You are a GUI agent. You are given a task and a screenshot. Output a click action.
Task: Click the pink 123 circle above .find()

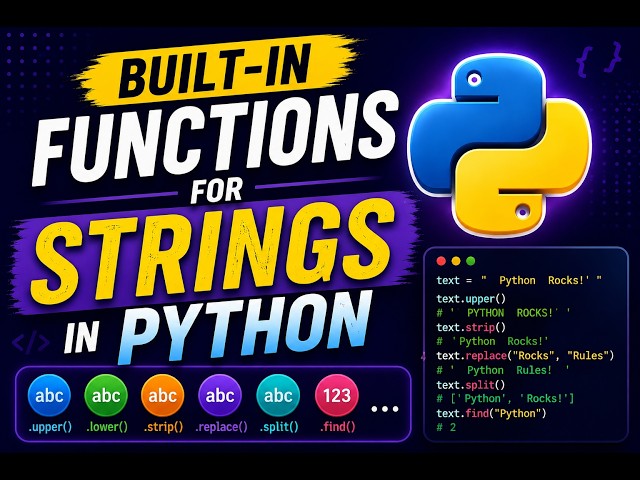[x=337, y=396]
